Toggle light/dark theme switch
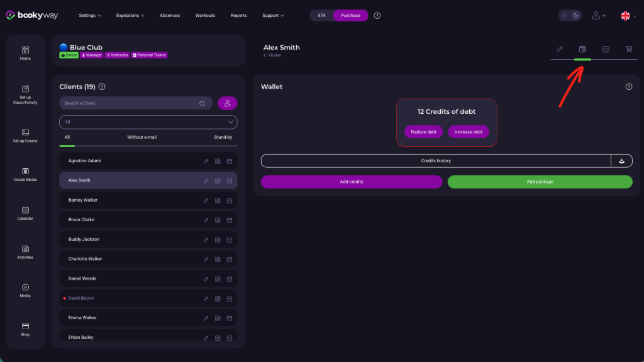 click(570, 16)
